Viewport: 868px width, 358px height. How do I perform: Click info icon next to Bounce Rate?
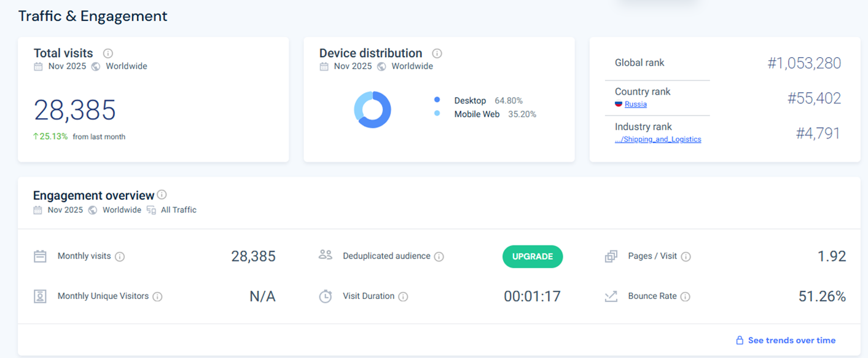point(685,296)
